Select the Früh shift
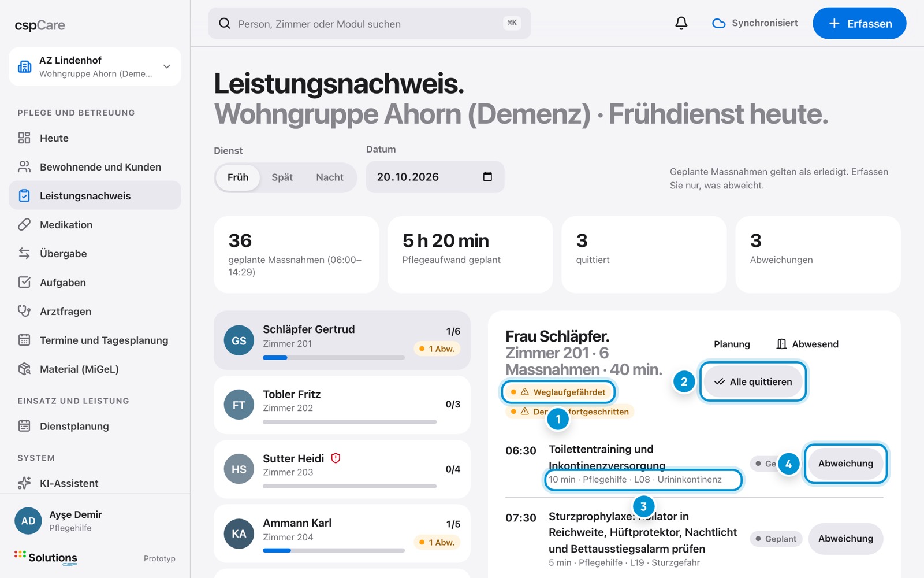Viewport: 924px width, 578px height. 238,177
